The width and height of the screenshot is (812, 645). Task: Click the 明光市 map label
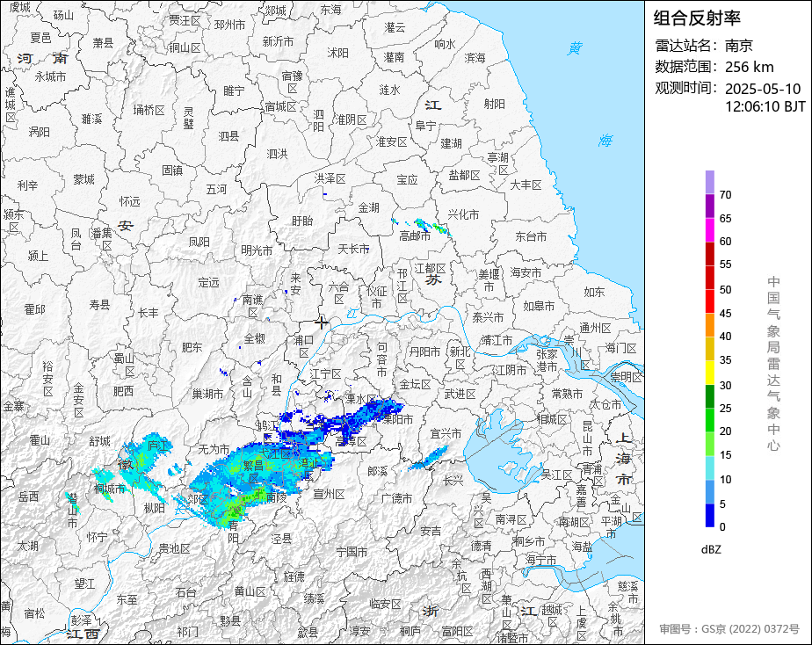click(x=257, y=250)
